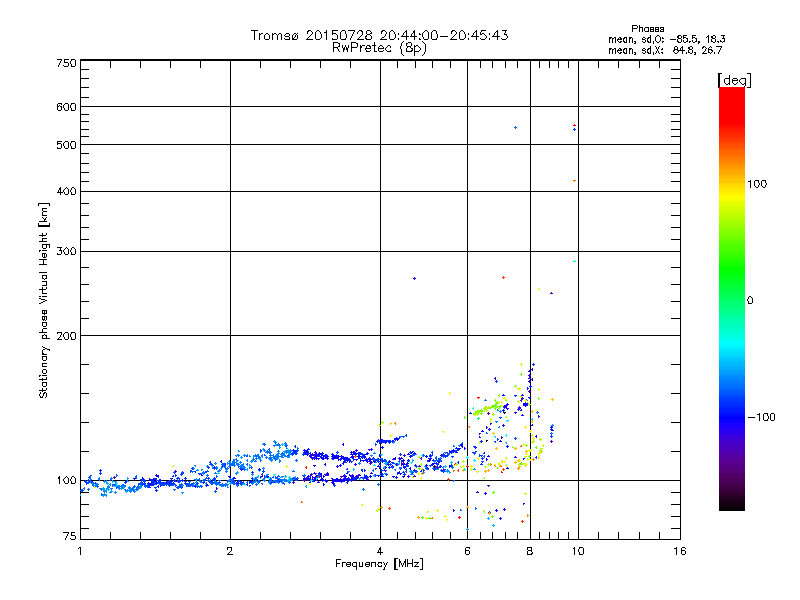Click the x-axis tick label '4'

click(380, 551)
